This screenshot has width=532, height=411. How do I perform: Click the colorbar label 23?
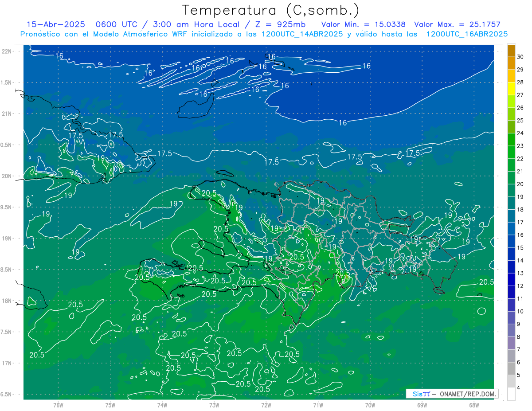(x=520, y=146)
